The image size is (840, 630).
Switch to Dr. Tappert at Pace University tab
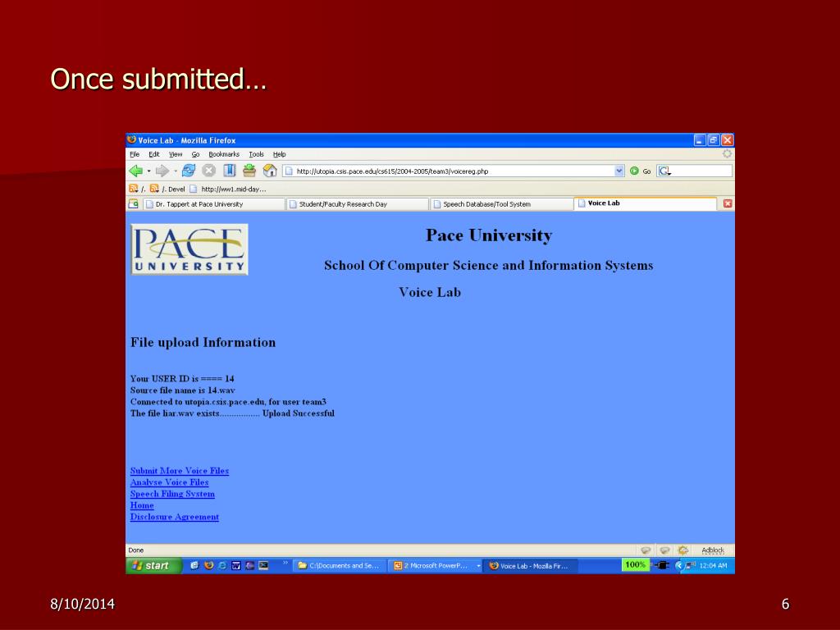pyautogui.click(x=213, y=204)
